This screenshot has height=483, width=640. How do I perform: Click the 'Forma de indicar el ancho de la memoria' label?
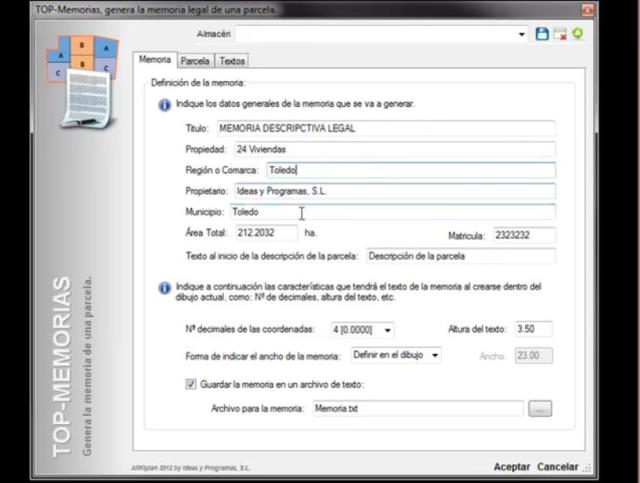click(x=262, y=356)
